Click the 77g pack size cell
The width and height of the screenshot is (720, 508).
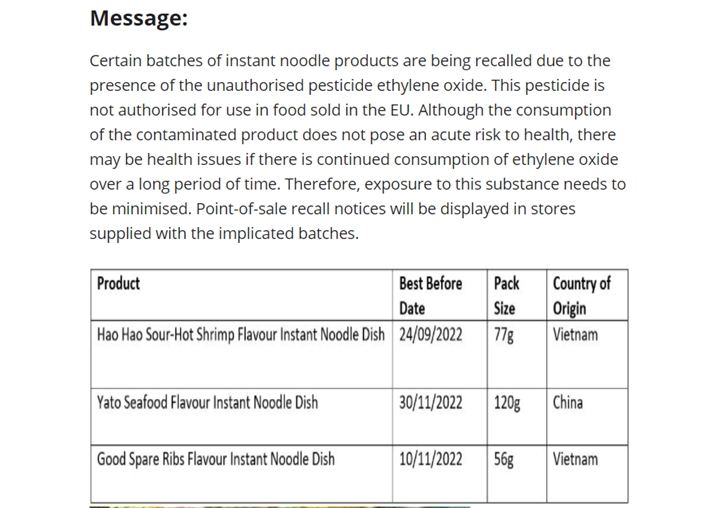(x=504, y=335)
